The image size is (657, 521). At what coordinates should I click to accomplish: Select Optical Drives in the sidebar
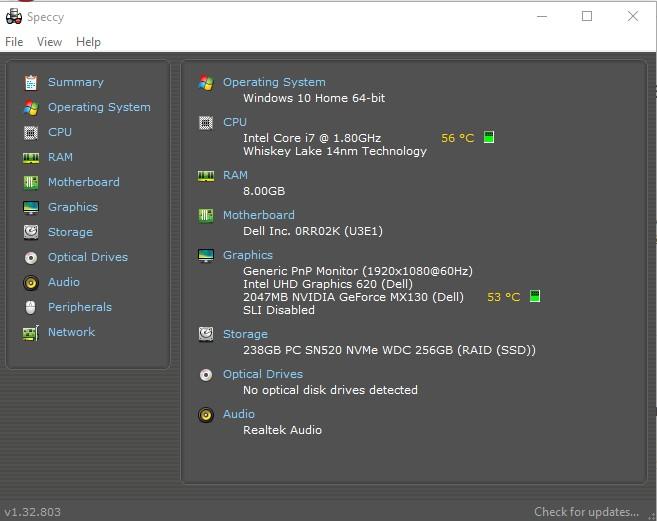coord(88,257)
